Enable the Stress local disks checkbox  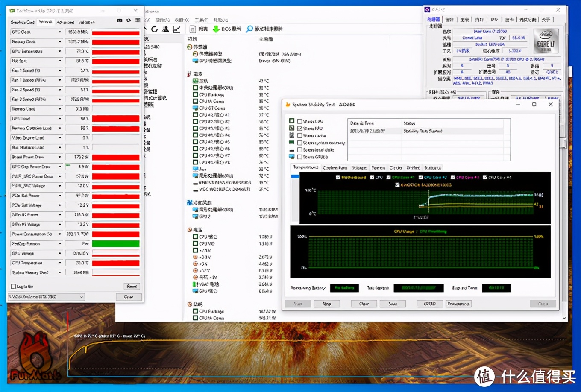tap(299, 150)
